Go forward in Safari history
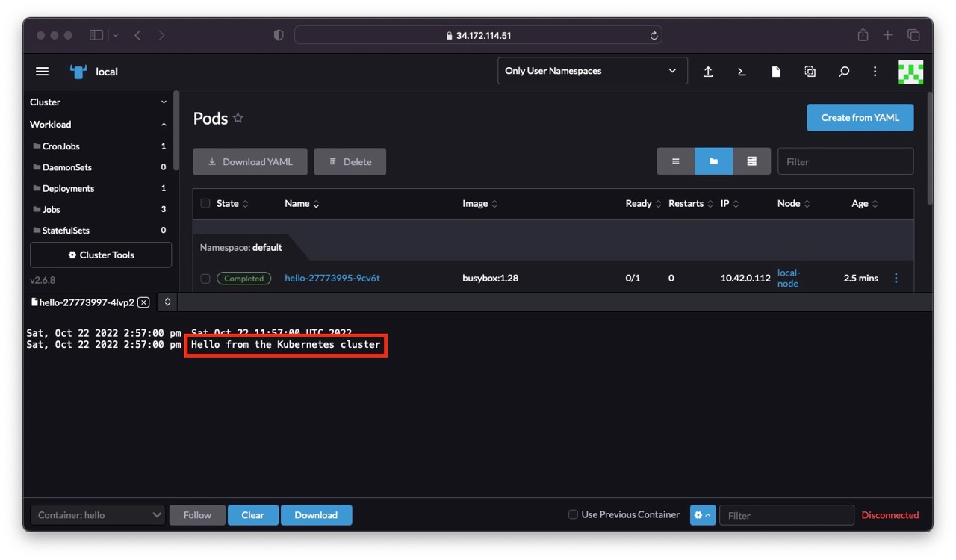956x560 pixels. point(162,35)
